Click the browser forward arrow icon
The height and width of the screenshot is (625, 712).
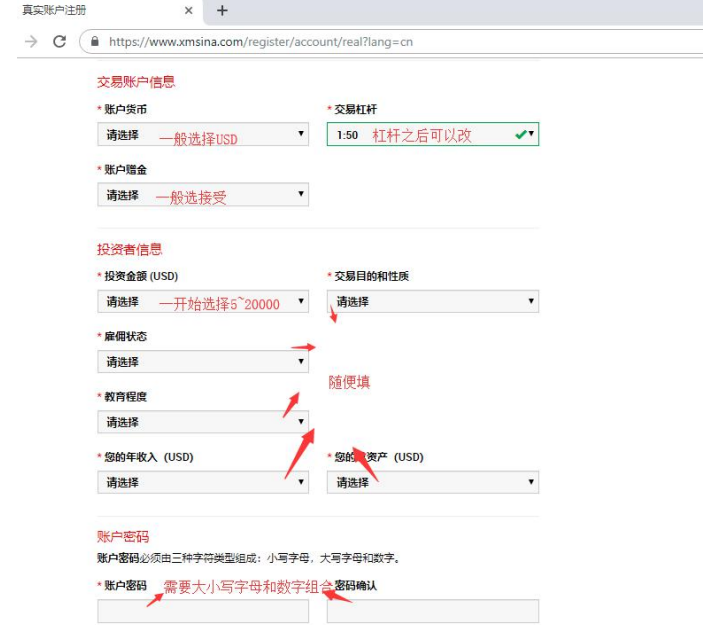[x=32, y=42]
